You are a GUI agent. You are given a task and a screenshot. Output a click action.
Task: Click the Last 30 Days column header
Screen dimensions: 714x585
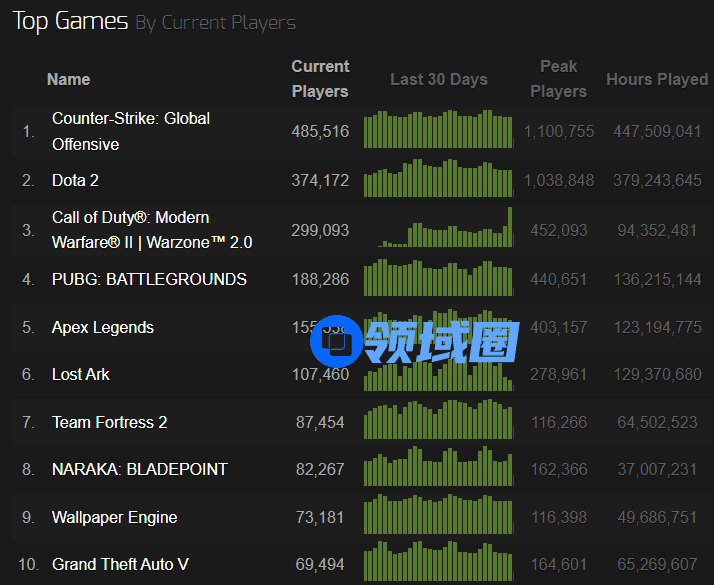(439, 79)
